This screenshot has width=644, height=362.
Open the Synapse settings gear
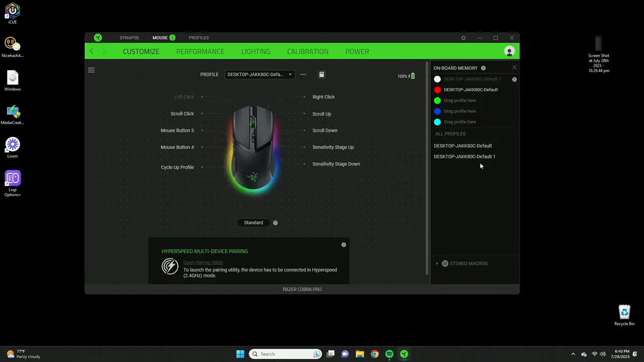pyautogui.click(x=463, y=38)
